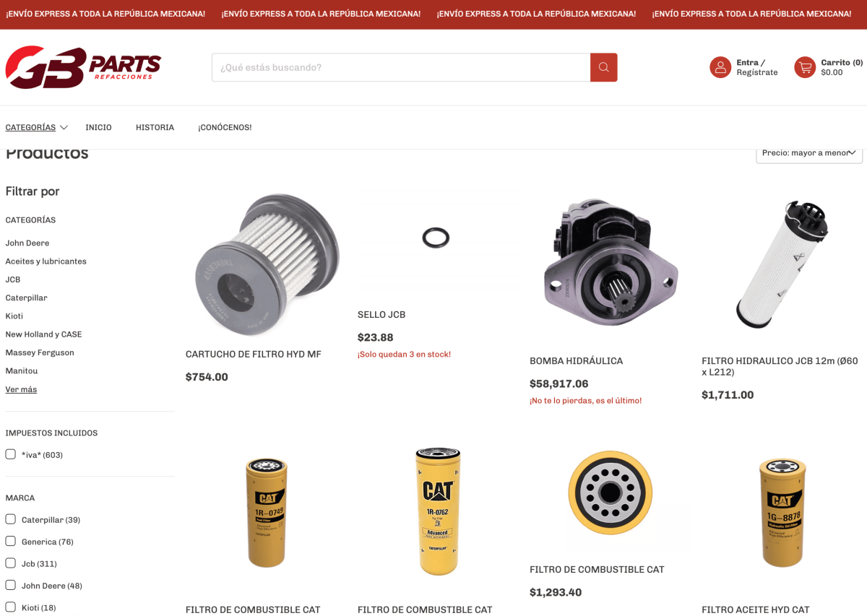
Task: Expand categories with Ver más
Action: coord(21,389)
